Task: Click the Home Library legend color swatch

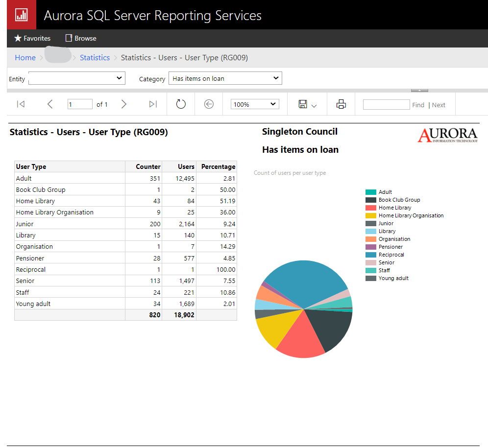Action: [x=371, y=208]
